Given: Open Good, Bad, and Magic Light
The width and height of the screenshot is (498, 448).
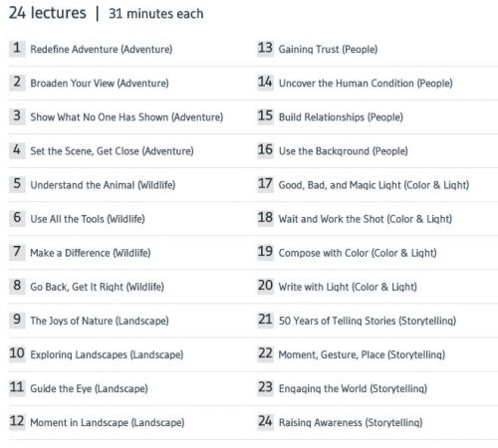Looking at the screenshot, I should tap(373, 185).
